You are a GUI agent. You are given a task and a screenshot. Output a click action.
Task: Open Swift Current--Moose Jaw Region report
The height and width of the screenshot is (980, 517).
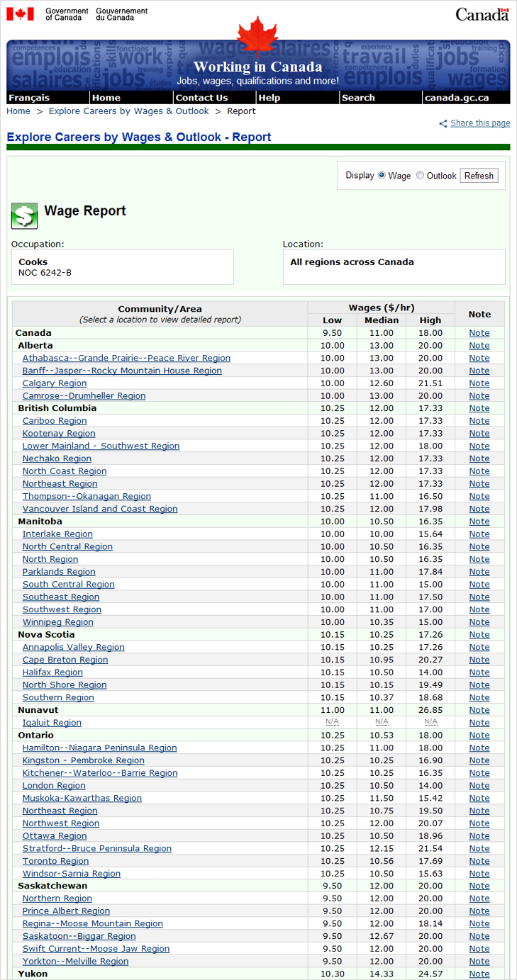96,949
